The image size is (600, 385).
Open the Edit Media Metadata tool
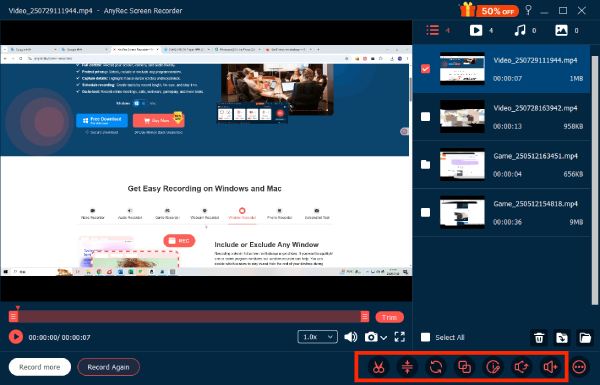(493, 367)
